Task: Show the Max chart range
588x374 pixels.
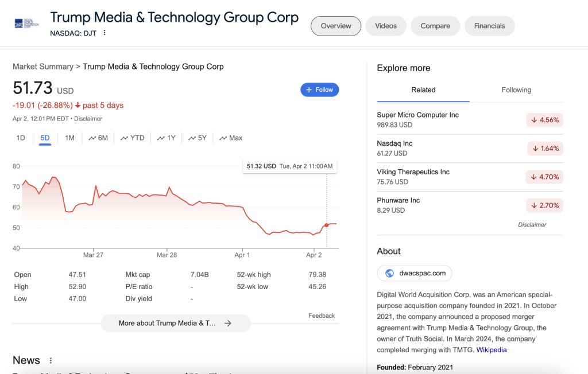Action: pyautogui.click(x=231, y=138)
